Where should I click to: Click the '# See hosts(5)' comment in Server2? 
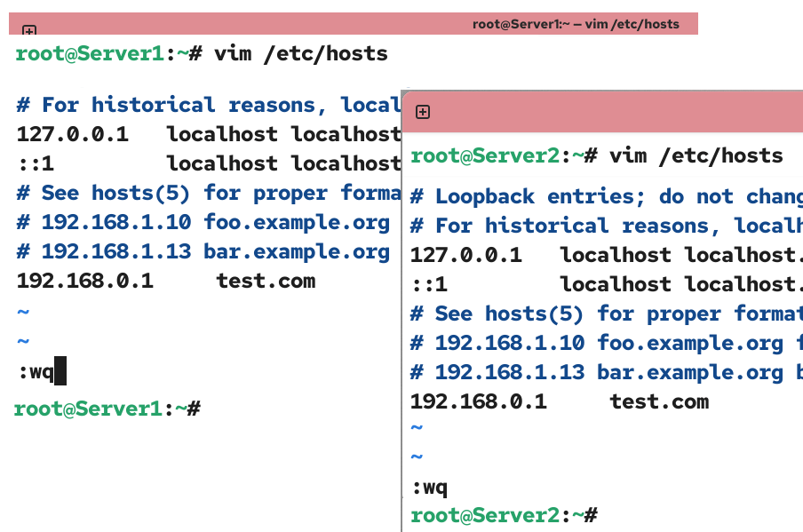tap(607, 314)
